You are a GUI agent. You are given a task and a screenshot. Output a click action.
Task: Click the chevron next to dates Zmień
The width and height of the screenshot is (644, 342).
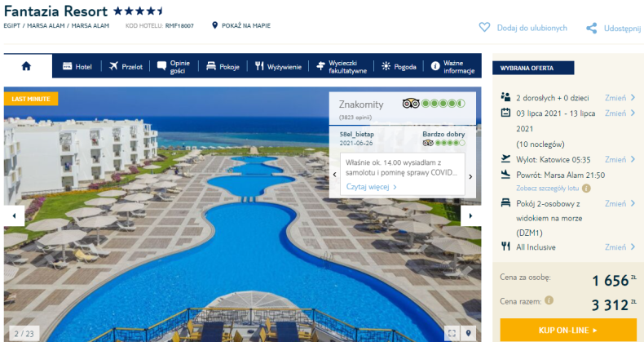pos(633,113)
